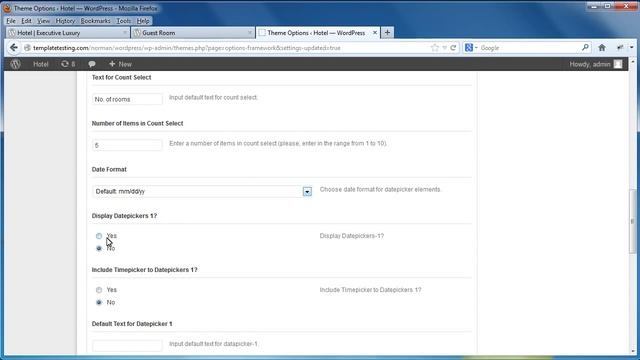This screenshot has height=360, width=640.
Task: Click the Text for Count Select input field
Action: [127, 99]
